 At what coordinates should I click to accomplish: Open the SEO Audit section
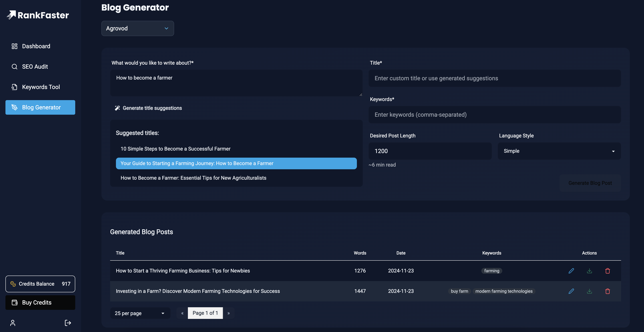click(35, 67)
